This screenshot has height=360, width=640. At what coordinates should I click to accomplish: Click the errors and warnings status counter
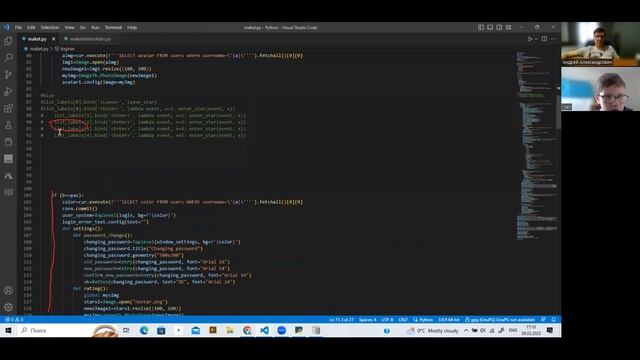tap(14, 320)
